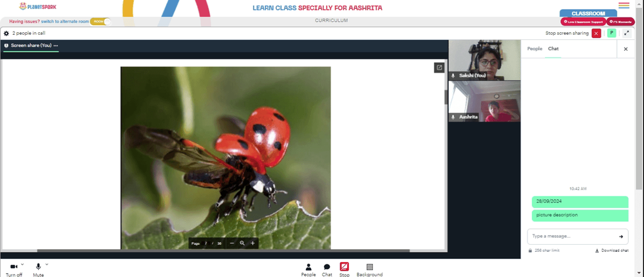Toggle fullscreen with the expand arrows icon
Image resolution: width=644 pixels, height=277 pixels.
click(x=627, y=33)
